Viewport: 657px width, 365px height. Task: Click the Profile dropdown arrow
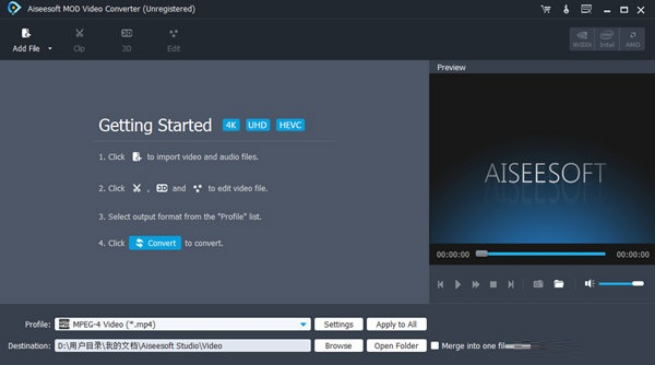pyautogui.click(x=303, y=324)
